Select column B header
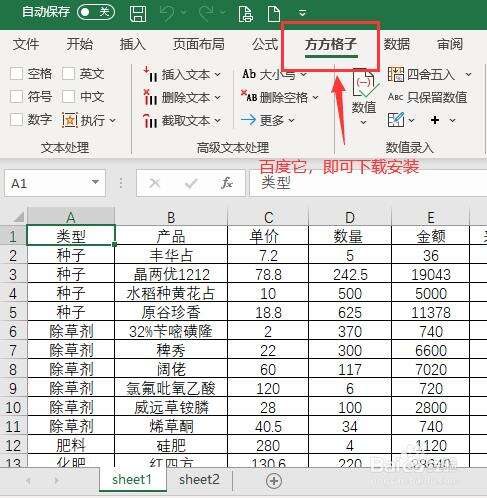487x498 pixels. pos(171,217)
